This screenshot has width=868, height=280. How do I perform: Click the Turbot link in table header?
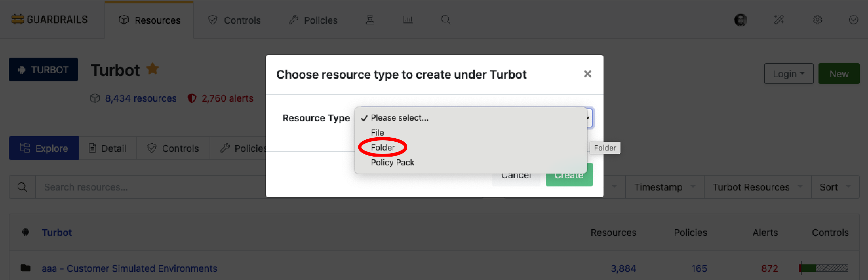[57, 233]
